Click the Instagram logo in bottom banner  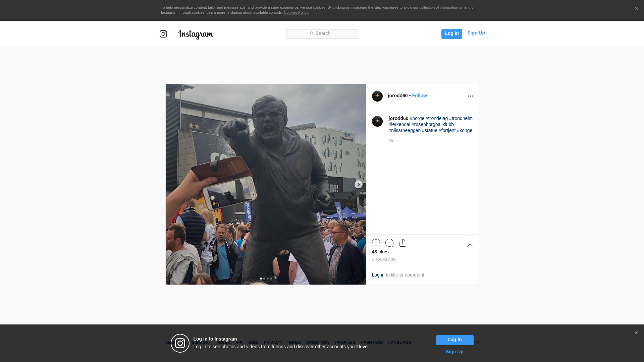tap(180, 343)
